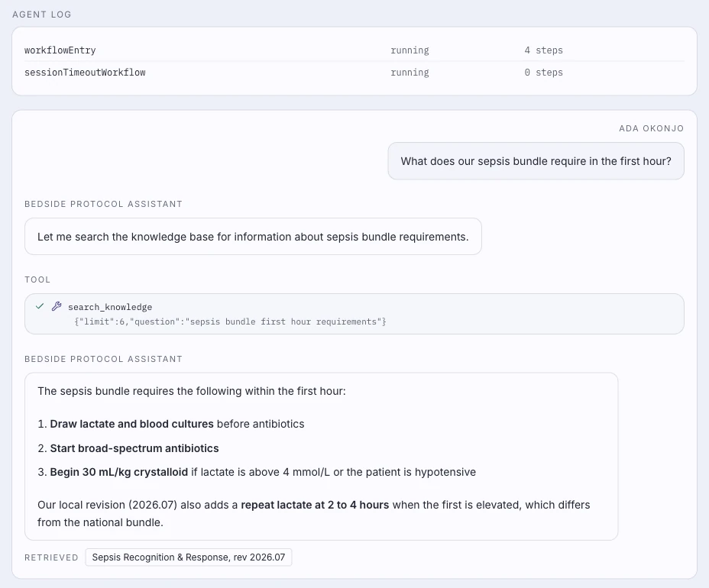Click the 'Draw lactate and blood cultures' item
Screen dimensions: 709x588
pyautogui.click(x=171, y=424)
